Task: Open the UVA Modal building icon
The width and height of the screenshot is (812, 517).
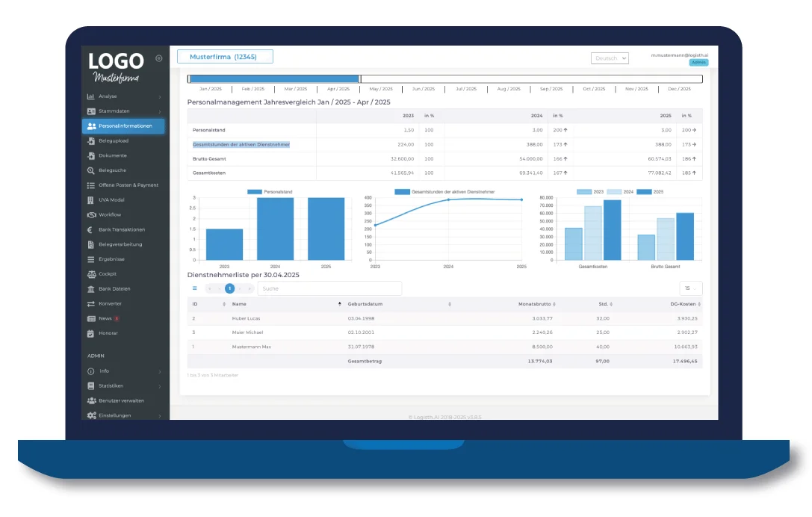Action: (x=90, y=200)
